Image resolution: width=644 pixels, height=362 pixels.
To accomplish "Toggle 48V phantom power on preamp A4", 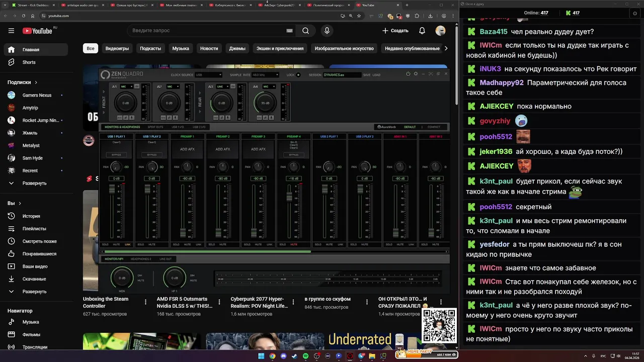I will click(x=260, y=118).
